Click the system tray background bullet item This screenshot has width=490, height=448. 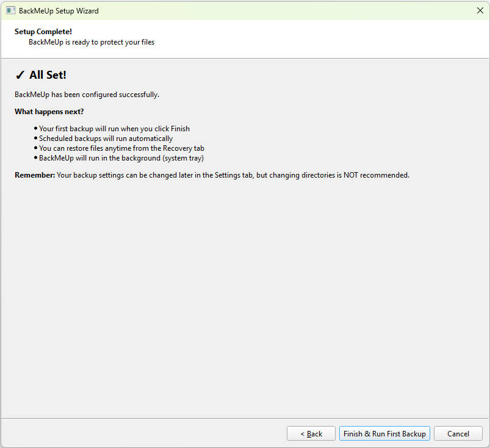[x=121, y=158]
